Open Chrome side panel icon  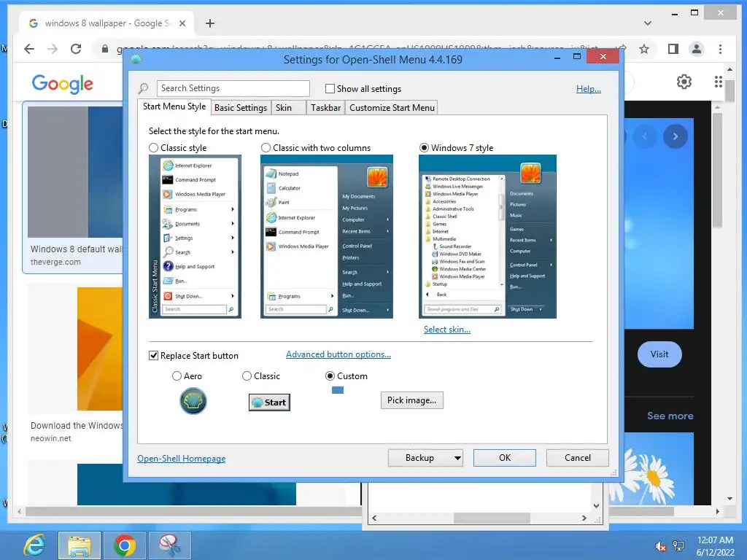pos(673,49)
